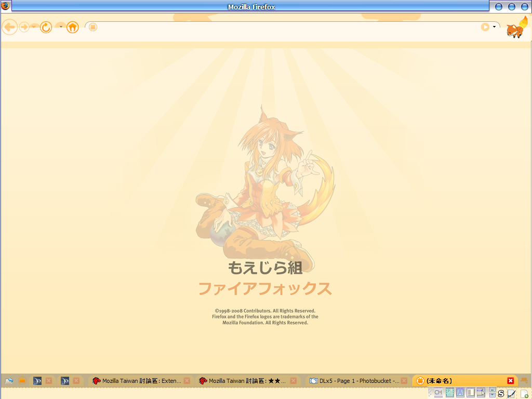Click the ファイアフォックス orange title text
532x399 pixels.
point(265,289)
